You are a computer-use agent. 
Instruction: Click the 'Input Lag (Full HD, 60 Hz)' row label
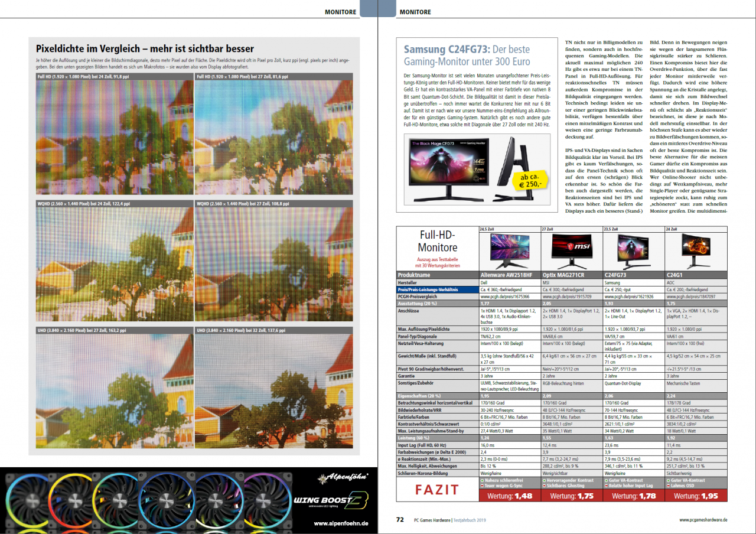[x=438, y=445]
